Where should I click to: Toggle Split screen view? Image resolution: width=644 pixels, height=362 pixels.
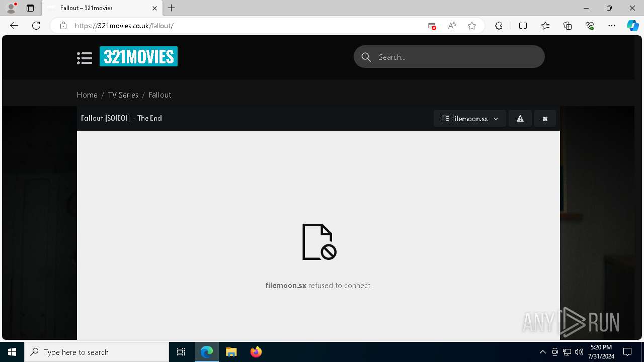[x=523, y=26]
